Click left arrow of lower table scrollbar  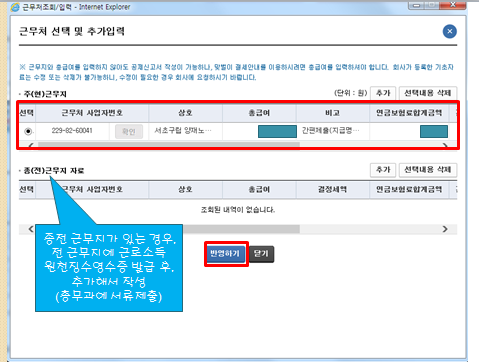[31, 229]
